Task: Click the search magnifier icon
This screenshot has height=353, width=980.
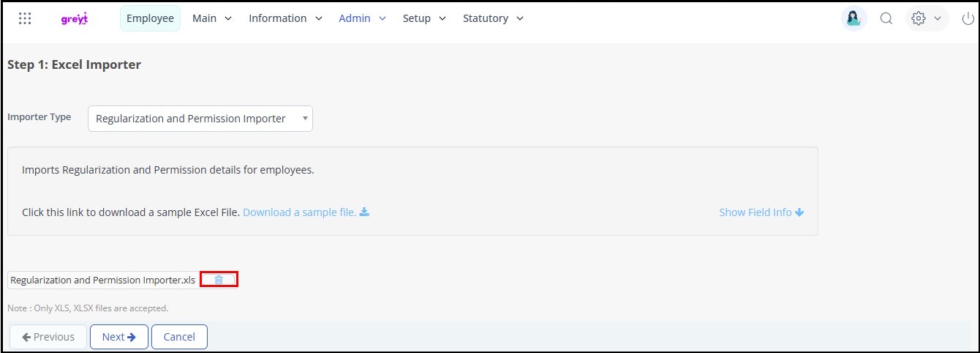Action: click(886, 19)
